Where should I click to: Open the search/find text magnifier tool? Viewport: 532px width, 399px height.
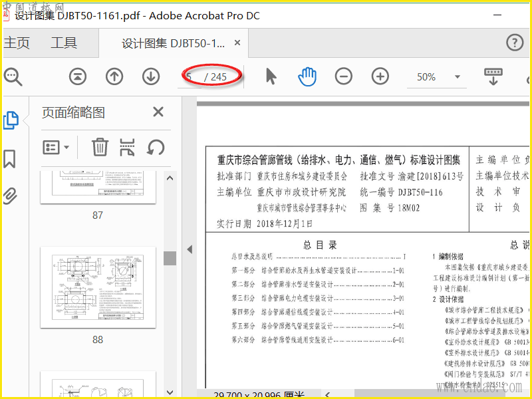[13, 77]
